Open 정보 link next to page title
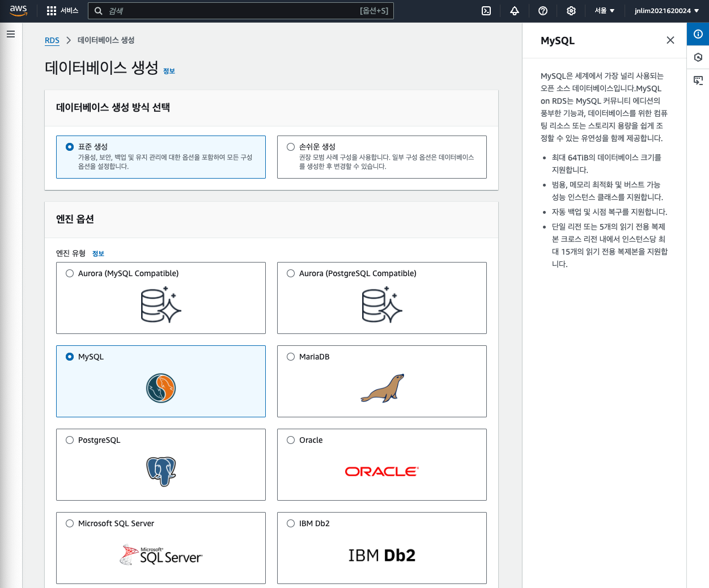This screenshot has height=588, width=709. 169,71
